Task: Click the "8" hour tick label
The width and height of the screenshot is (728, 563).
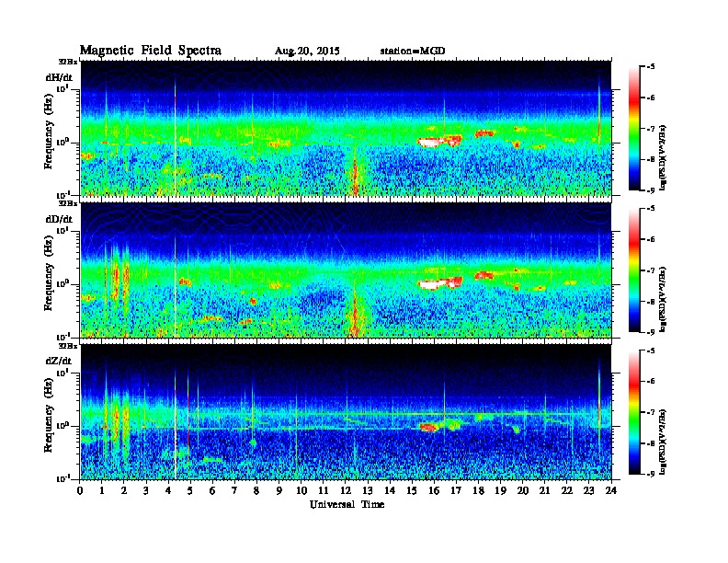Action: [x=256, y=491]
